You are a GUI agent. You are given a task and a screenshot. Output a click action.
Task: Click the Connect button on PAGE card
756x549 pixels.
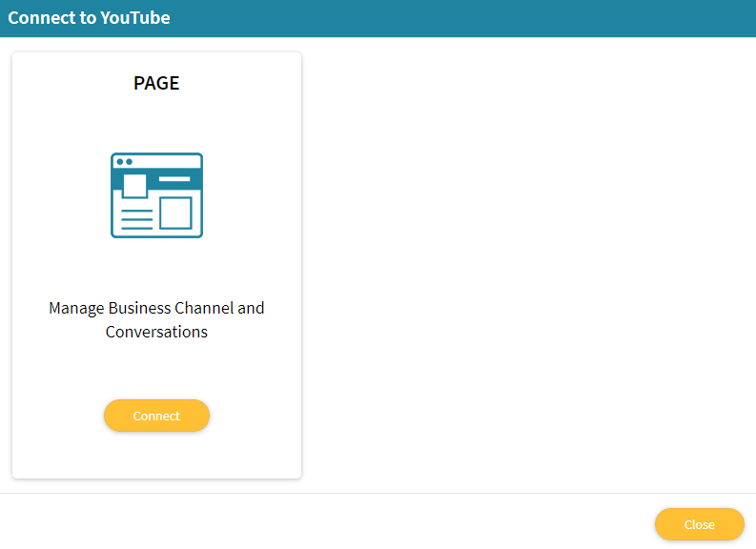pos(156,416)
